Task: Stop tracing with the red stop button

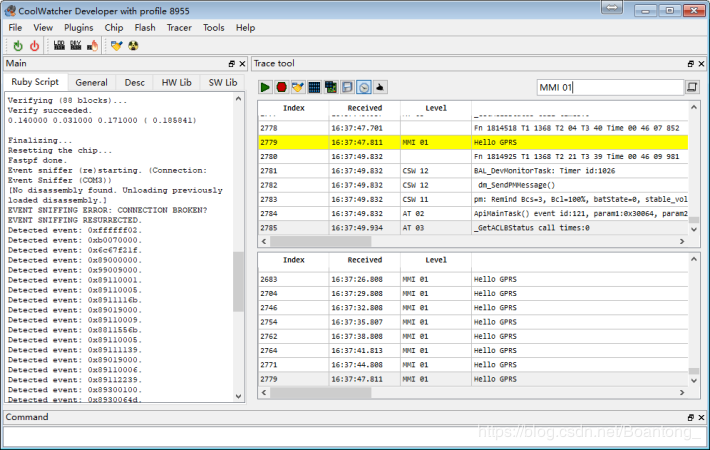Action: [x=281, y=87]
